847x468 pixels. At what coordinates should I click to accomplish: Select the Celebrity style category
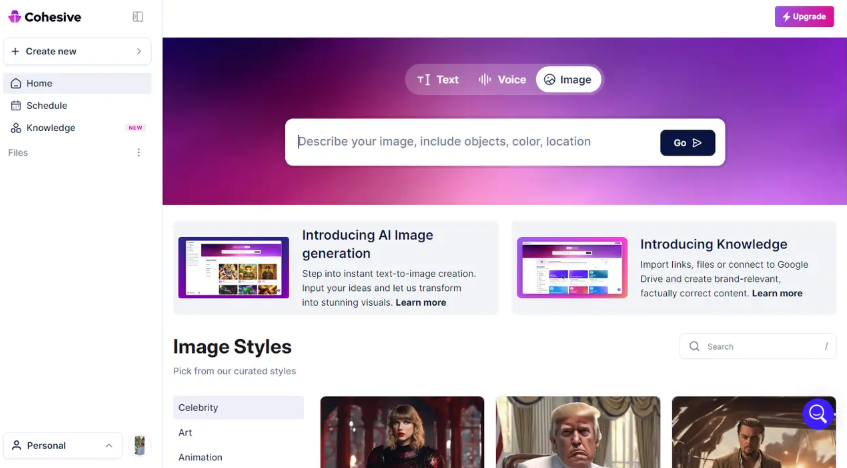[238, 407]
